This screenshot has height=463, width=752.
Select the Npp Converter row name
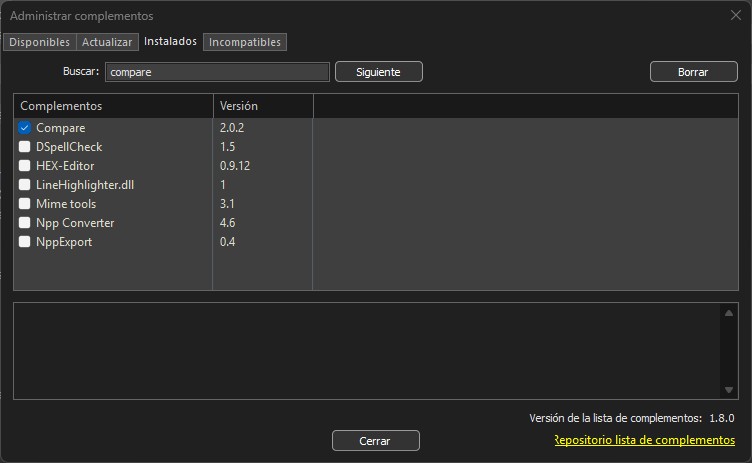[x=75, y=223]
